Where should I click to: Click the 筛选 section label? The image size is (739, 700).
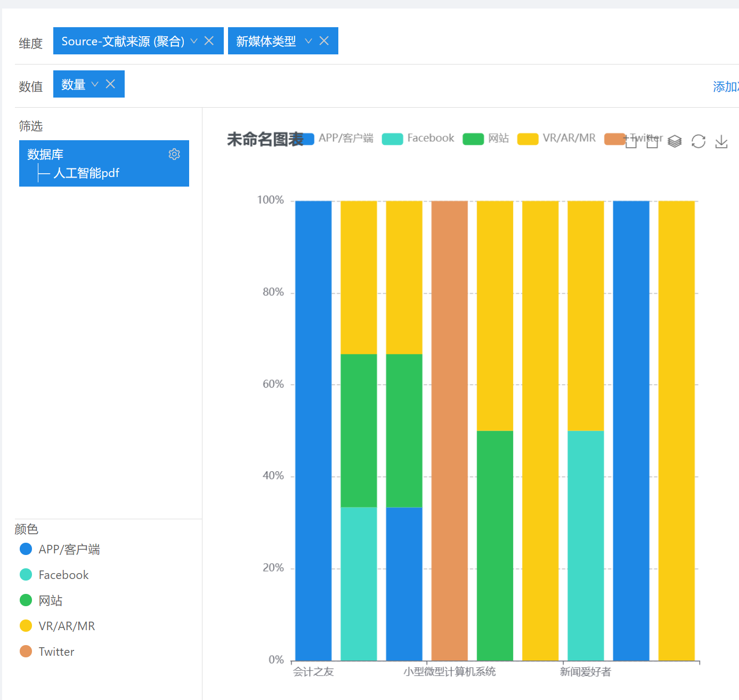(30, 126)
